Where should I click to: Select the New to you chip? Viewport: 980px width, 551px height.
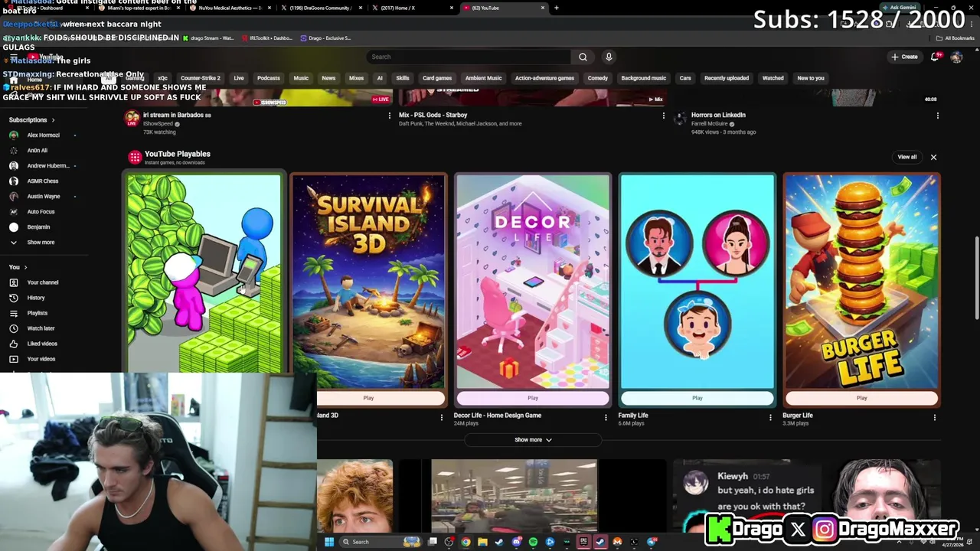point(811,78)
